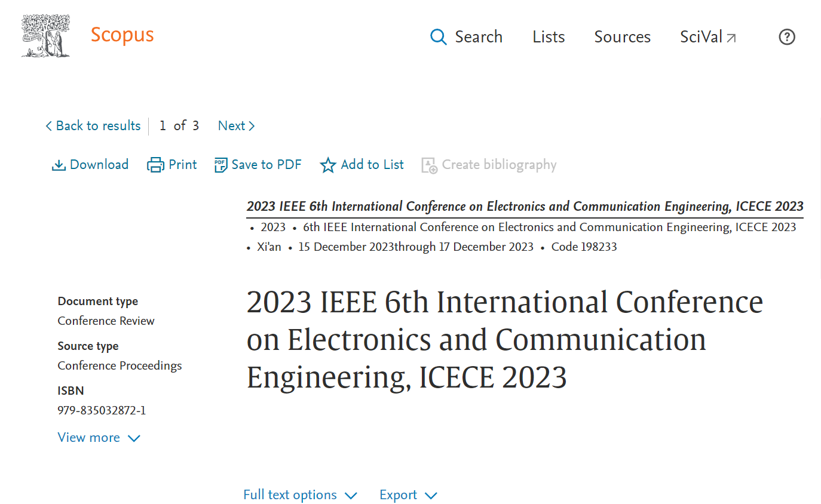Click the Save to PDF icon

[220, 165]
